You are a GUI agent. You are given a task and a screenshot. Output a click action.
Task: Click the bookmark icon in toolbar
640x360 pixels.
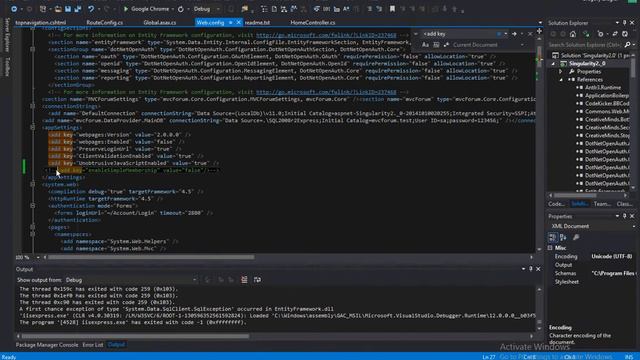[x=392, y=9]
